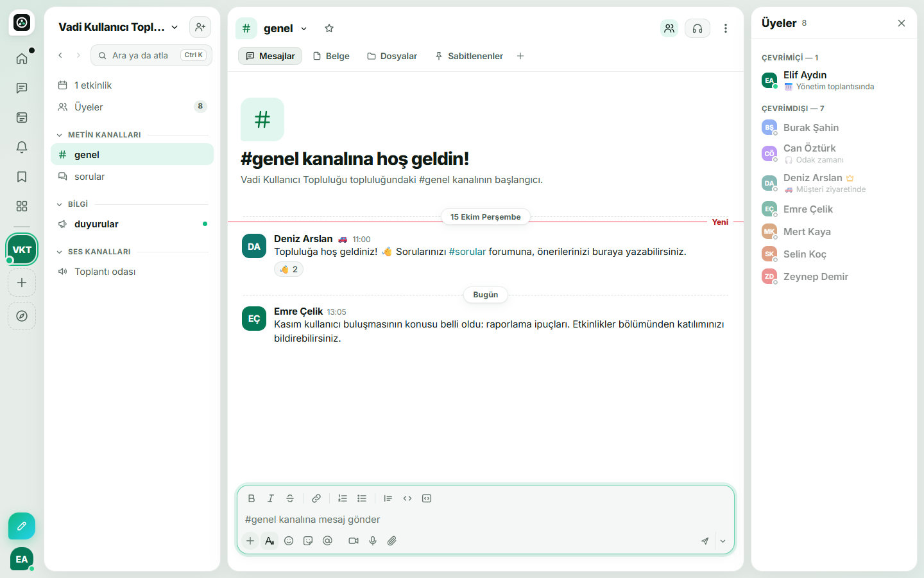This screenshot has width=924, height=578.
Task: Click the invite people icon
Action: point(200,27)
